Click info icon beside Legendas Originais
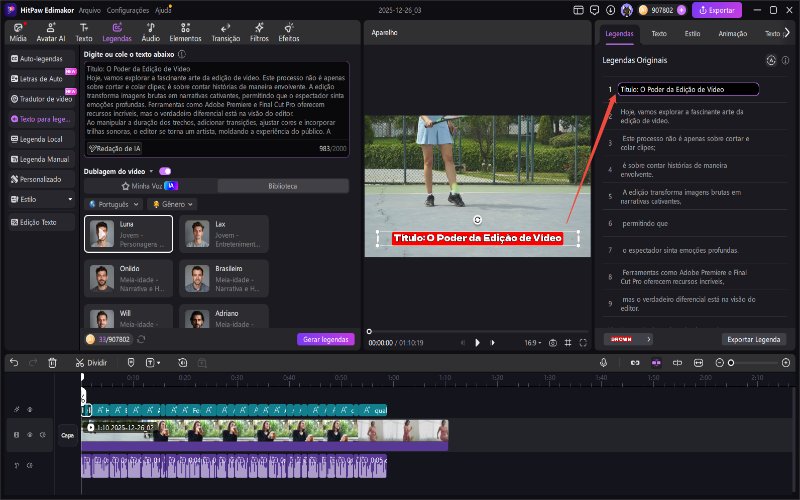800x500 pixels. click(x=786, y=60)
